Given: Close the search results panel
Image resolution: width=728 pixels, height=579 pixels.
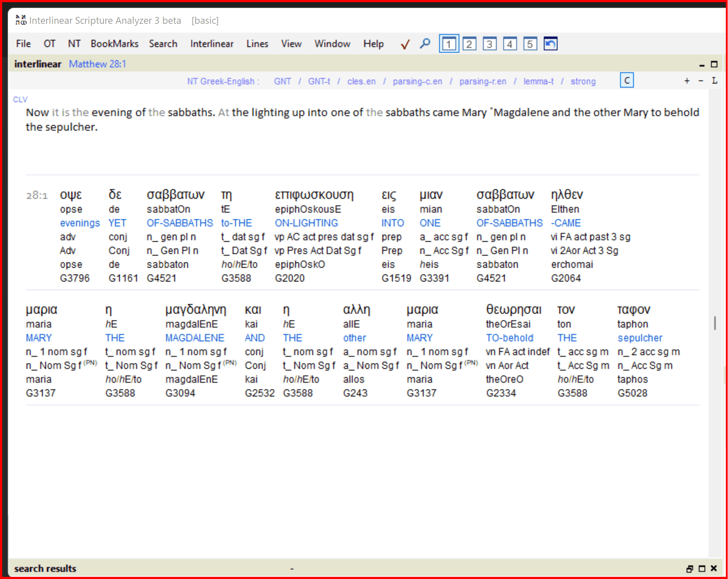Looking at the screenshot, I should tap(714, 569).
